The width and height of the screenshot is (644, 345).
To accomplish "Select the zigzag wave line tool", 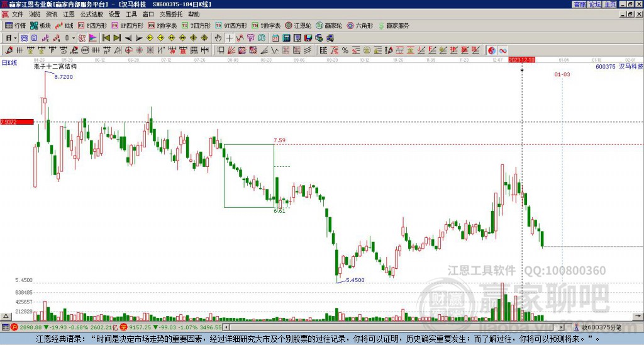I will tap(274, 50).
